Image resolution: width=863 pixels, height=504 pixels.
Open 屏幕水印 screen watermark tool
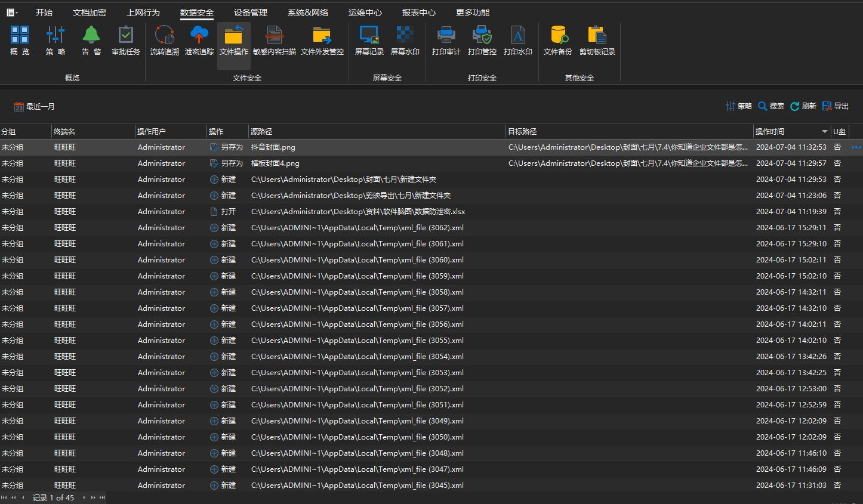pos(405,41)
